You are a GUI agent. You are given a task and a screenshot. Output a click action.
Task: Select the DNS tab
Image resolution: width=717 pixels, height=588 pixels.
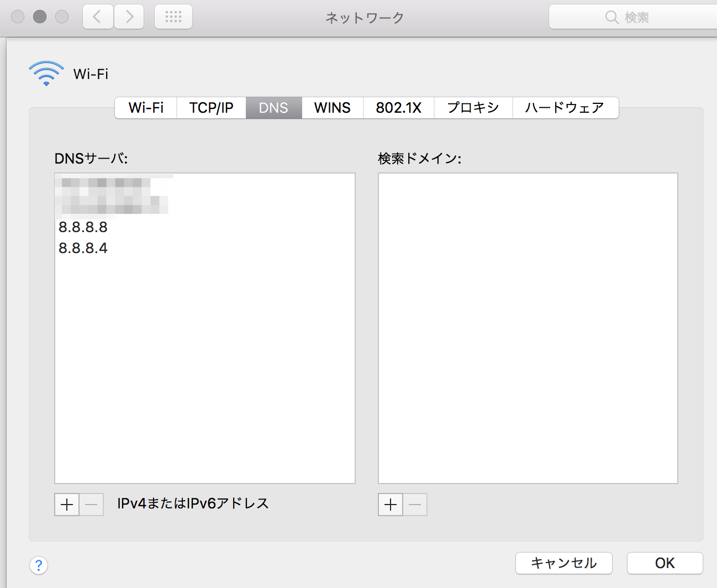click(x=274, y=108)
